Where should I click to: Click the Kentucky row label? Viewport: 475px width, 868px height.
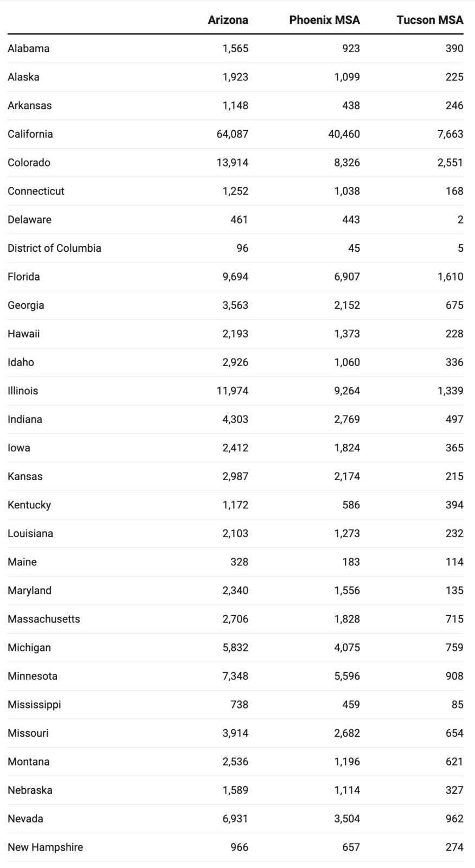(x=29, y=505)
